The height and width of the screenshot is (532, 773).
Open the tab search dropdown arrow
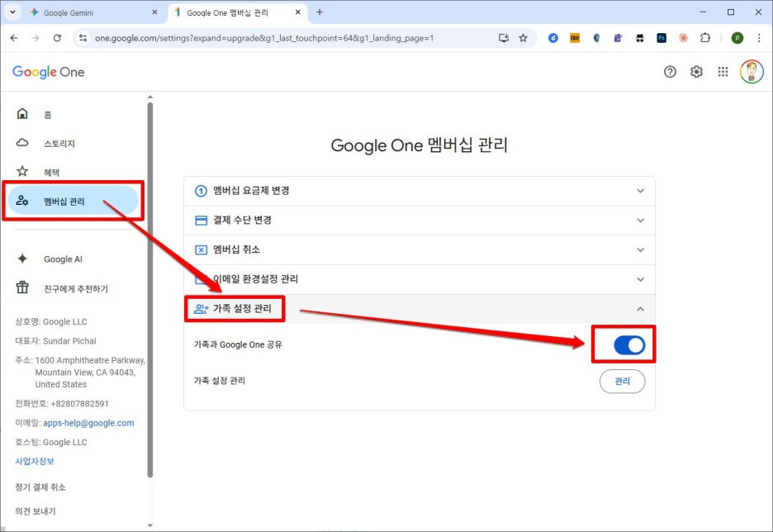pos(12,12)
